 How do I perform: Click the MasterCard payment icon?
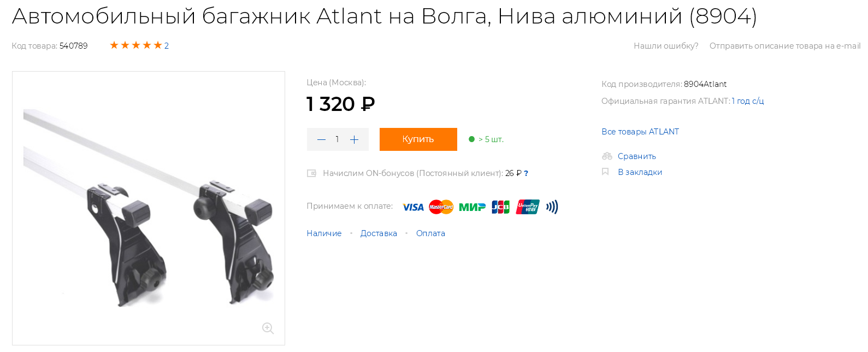click(441, 207)
